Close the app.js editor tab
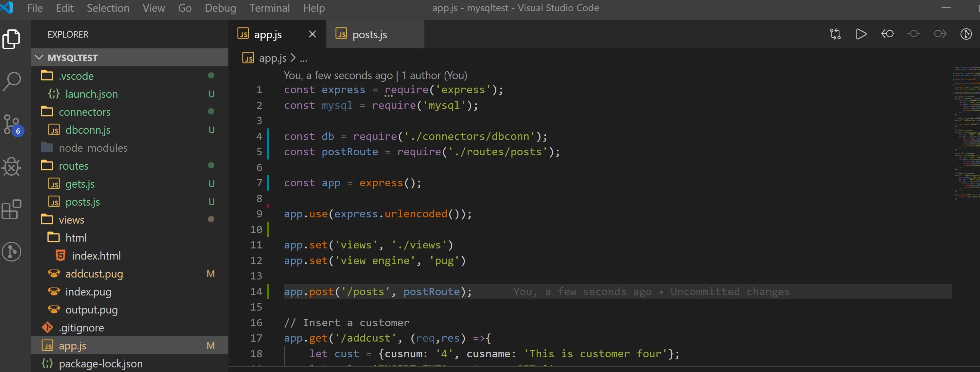 [312, 34]
